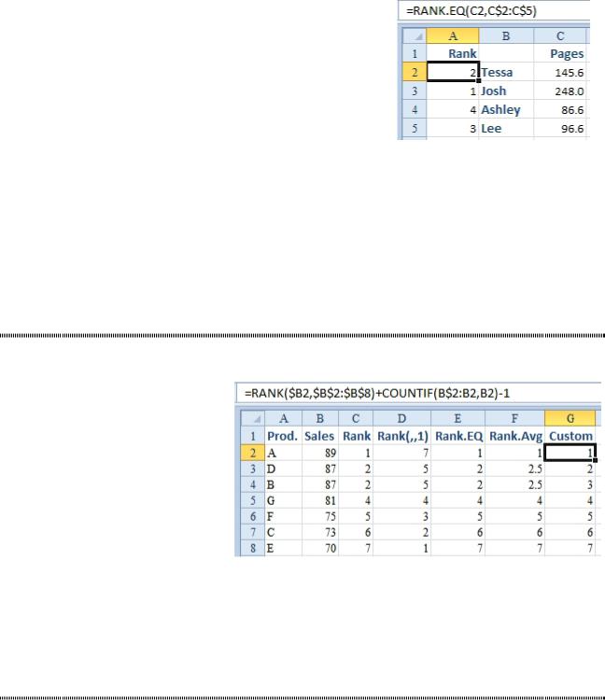
Task: Select row header 5 next to Lee
Action: click(x=415, y=129)
